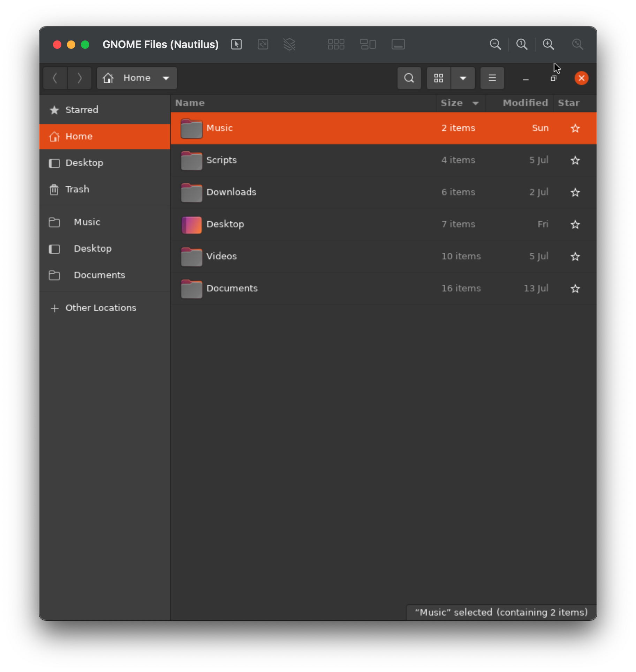This screenshot has width=636, height=672.
Task: Sort by the Star column header
Action: tap(575, 103)
